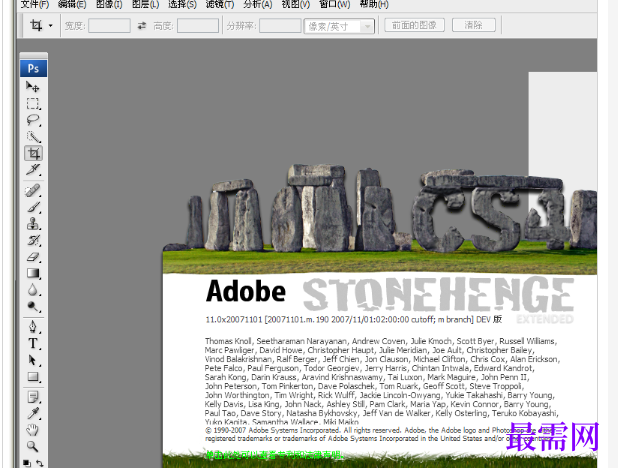The image size is (618, 468).
Task: Click the Thomas Knoll credits line
Action: click(x=381, y=341)
